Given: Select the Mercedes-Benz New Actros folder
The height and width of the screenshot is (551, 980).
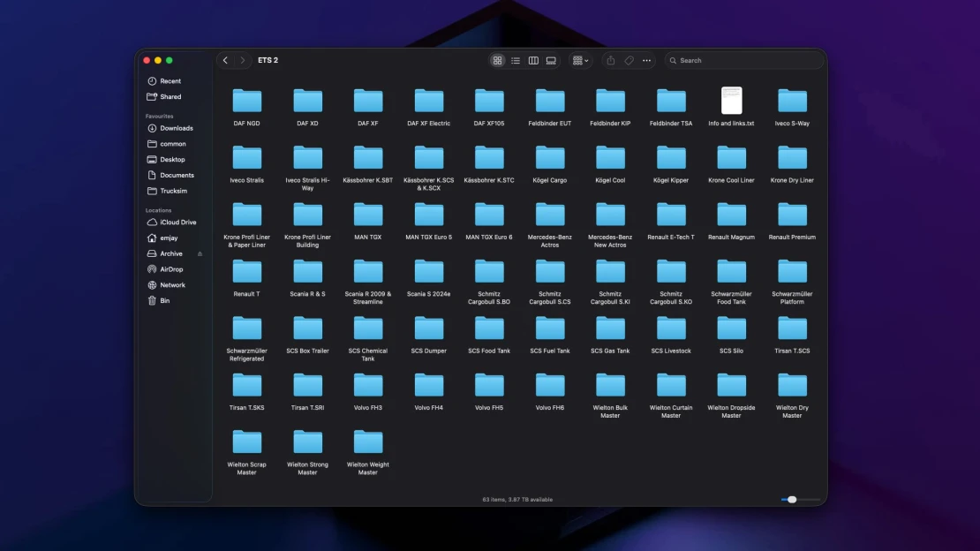Looking at the screenshot, I should (x=611, y=215).
